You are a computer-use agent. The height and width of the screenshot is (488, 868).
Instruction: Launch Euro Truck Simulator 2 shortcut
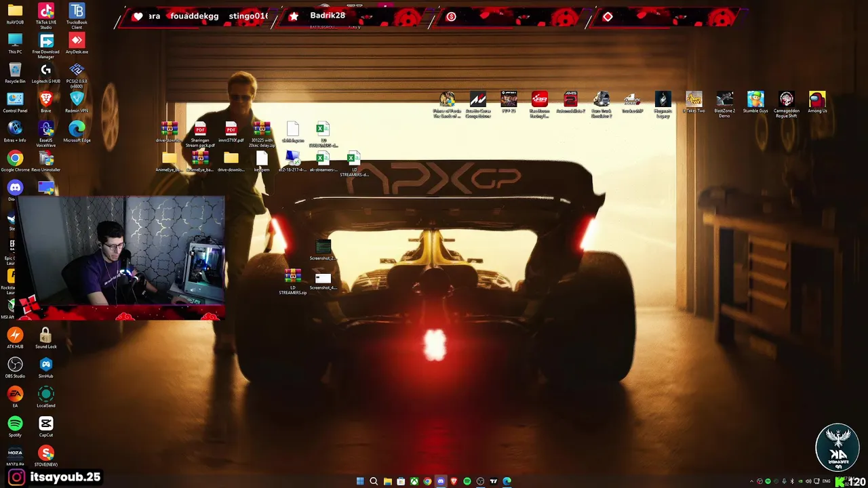click(x=601, y=105)
